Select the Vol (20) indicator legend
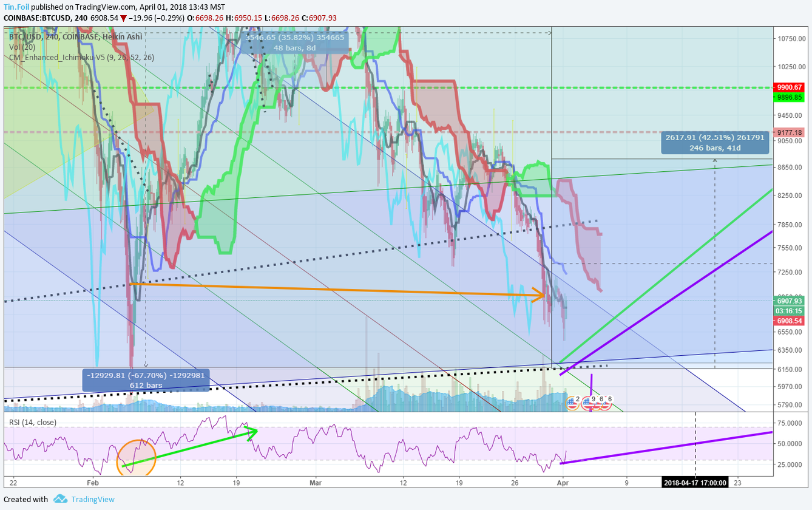The width and height of the screenshot is (812, 510). click(22, 47)
